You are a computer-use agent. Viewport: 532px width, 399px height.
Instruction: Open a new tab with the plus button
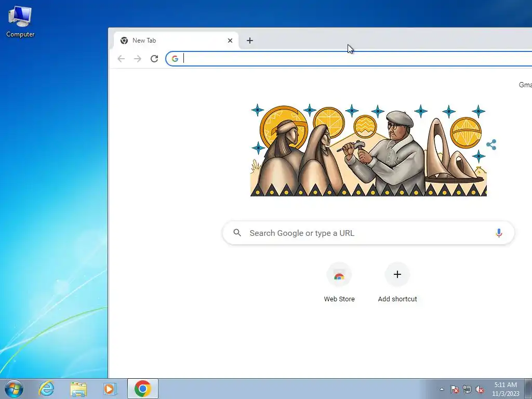pos(250,41)
